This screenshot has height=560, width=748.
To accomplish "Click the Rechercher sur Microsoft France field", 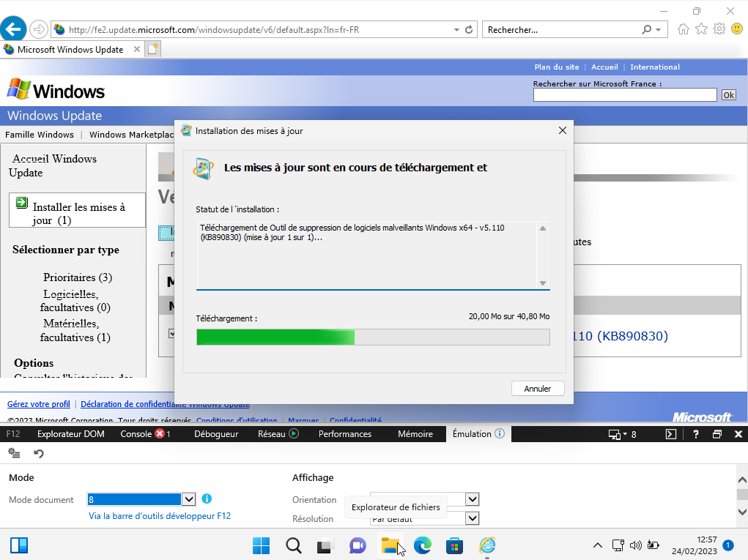I will (625, 95).
